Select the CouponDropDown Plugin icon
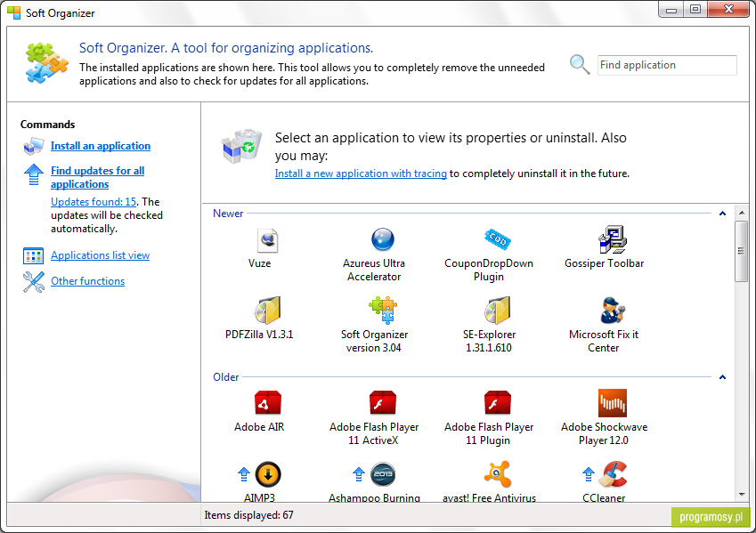The height and width of the screenshot is (533, 756). pyautogui.click(x=497, y=238)
